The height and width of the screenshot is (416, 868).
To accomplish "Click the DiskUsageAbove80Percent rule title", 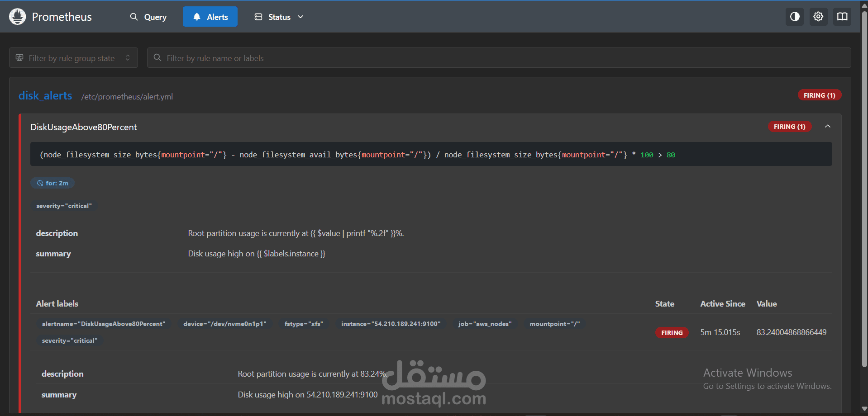I will click(x=84, y=127).
